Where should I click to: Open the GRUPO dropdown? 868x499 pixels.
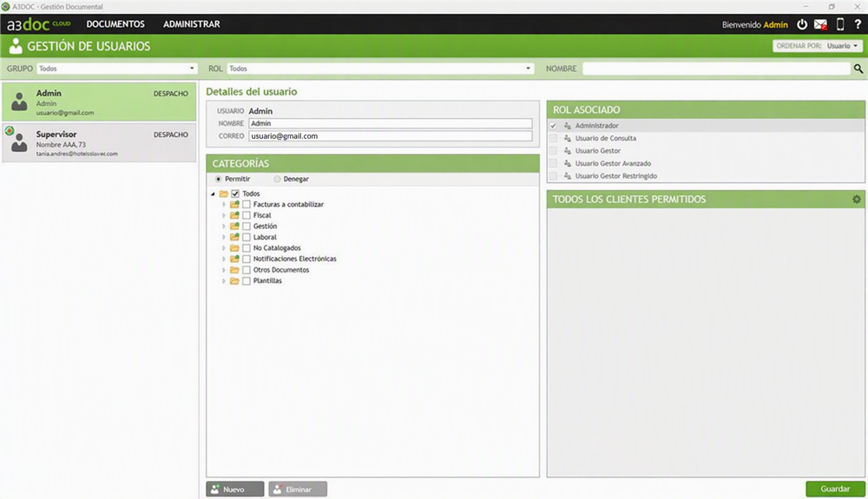click(x=117, y=69)
